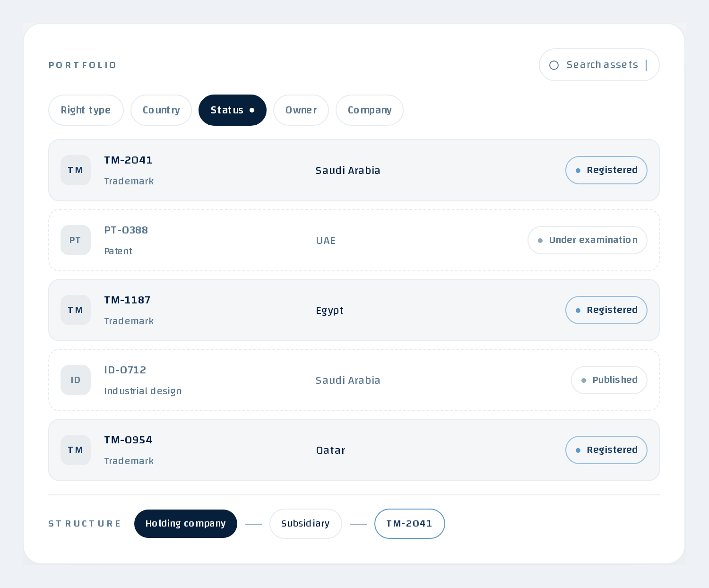This screenshot has height=588, width=709.
Task: Click Trademark label under TM-0954
Action: click(x=129, y=461)
